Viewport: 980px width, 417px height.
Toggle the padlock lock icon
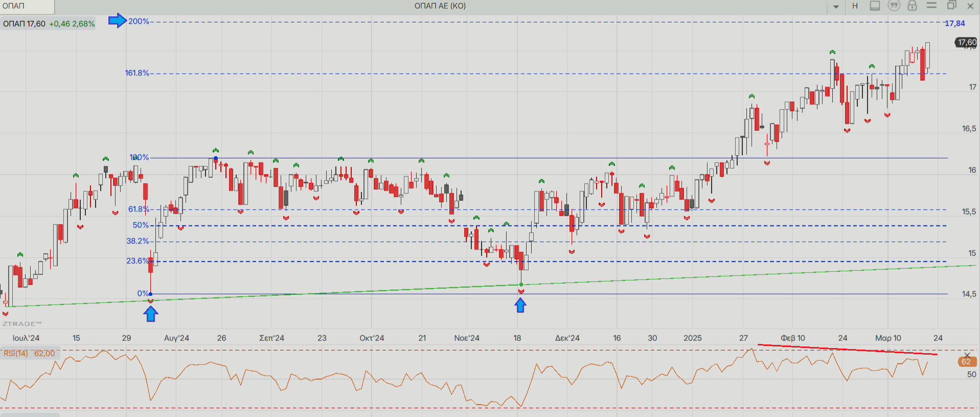click(x=912, y=6)
